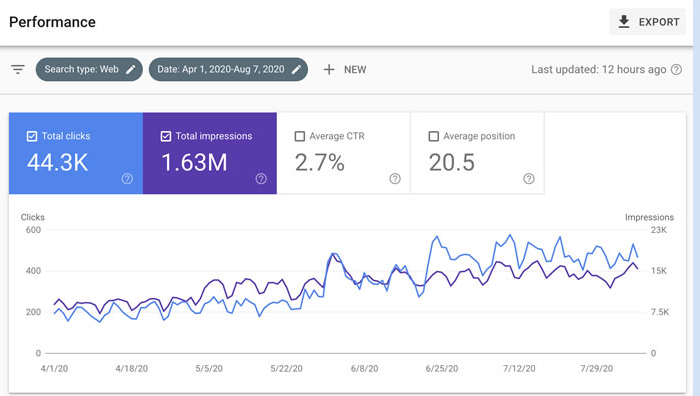
Task: Click the Last updated: 12 hours ago text
Action: click(x=599, y=69)
